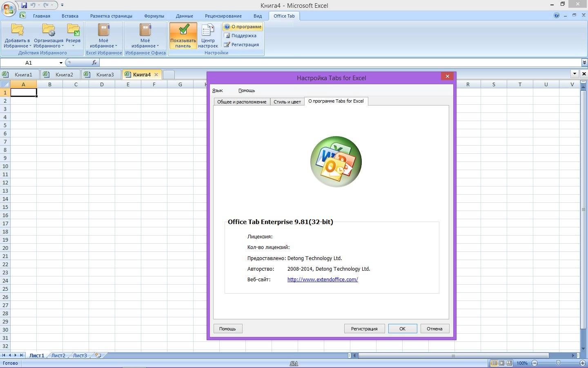Select column B header
588x368 pixels.
click(50, 84)
